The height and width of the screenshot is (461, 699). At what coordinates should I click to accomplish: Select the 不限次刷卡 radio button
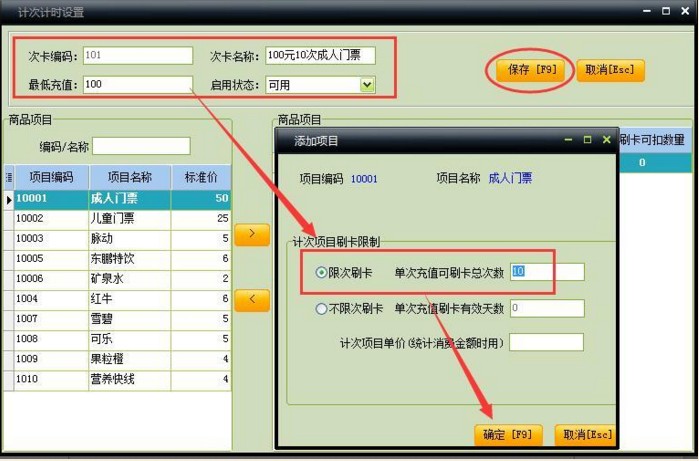pos(321,309)
